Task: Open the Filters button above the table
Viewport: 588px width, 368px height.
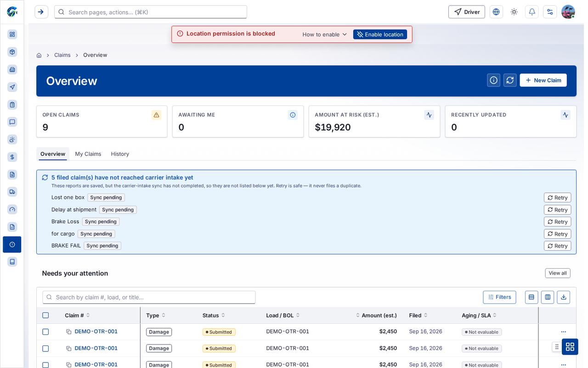Action: pos(499,297)
